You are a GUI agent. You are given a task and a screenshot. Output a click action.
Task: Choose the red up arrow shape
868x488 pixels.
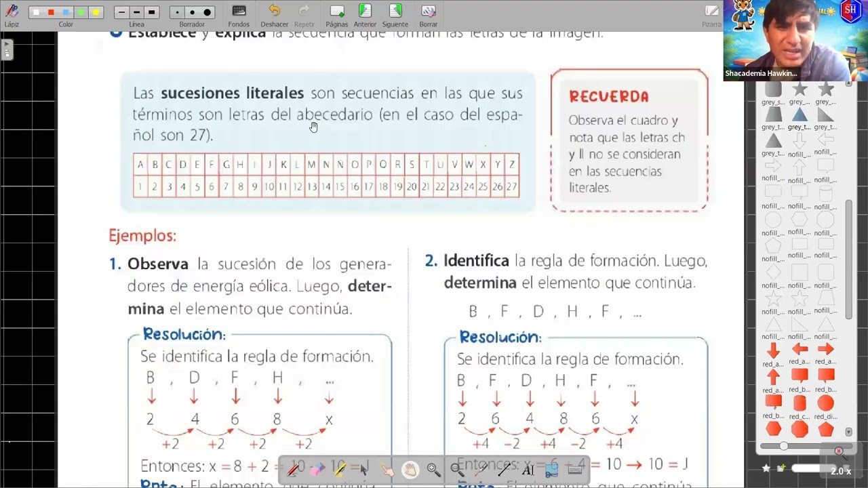click(x=773, y=377)
